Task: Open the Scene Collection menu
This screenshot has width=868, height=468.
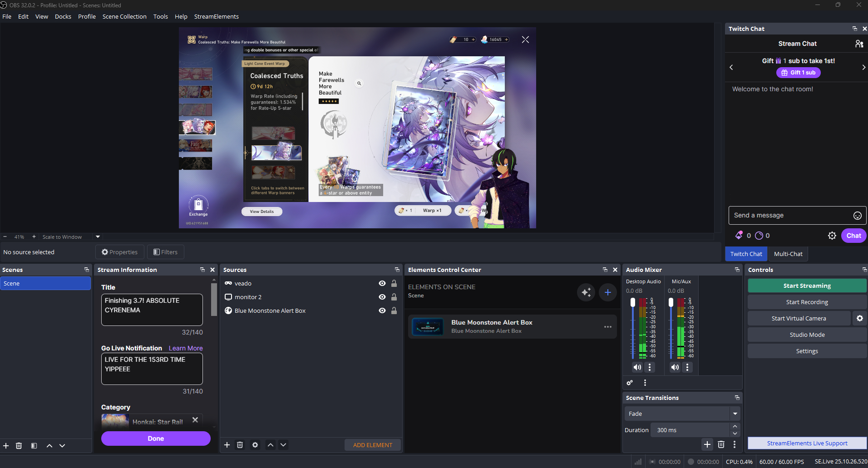Action: (124, 16)
